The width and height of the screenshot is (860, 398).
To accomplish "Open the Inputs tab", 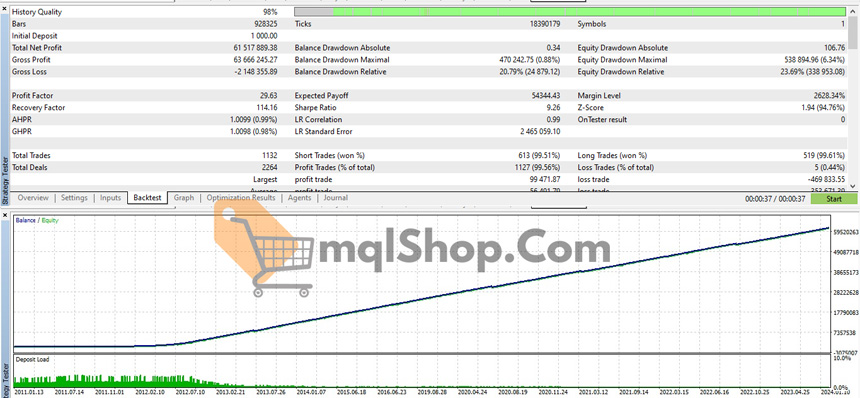I will point(110,198).
